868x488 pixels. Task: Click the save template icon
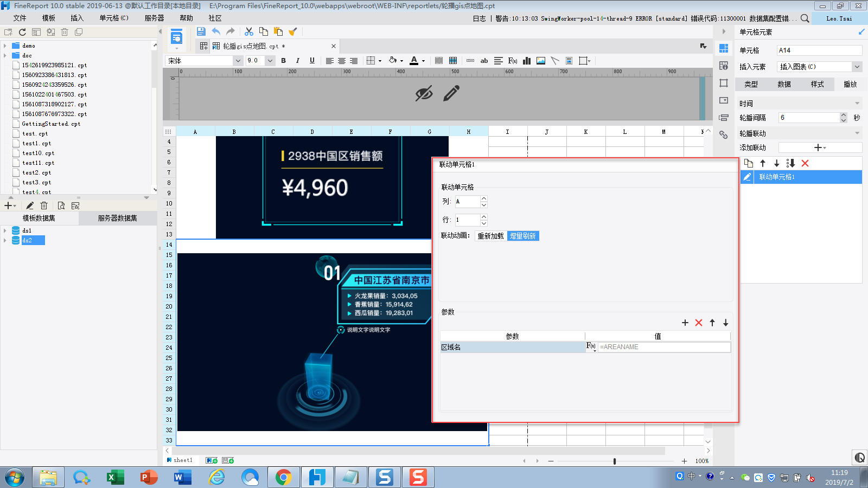(x=201, y=31)
